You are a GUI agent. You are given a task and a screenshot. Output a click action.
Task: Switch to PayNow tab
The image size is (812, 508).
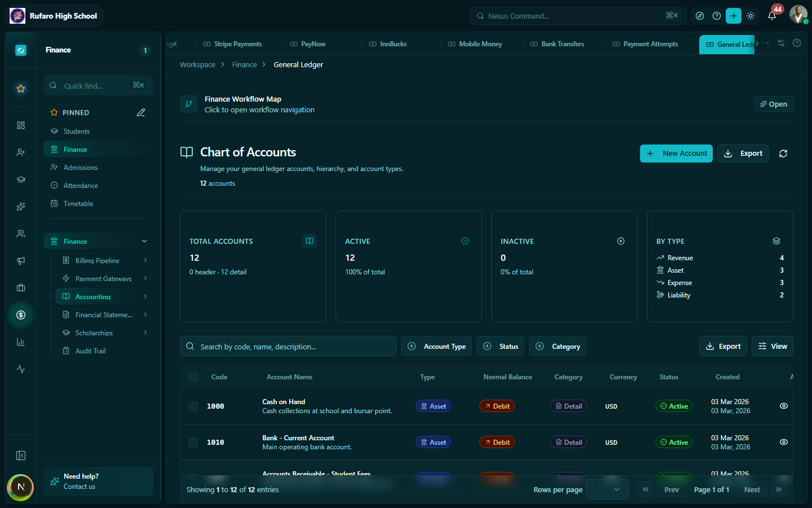pyautogui.click(x=308, y=44)
